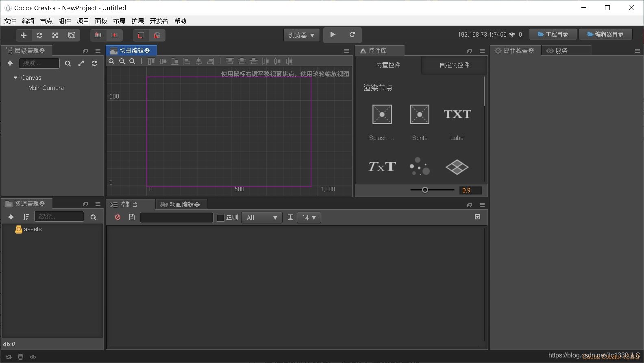Select the particle system widget icon

(420, 166)
